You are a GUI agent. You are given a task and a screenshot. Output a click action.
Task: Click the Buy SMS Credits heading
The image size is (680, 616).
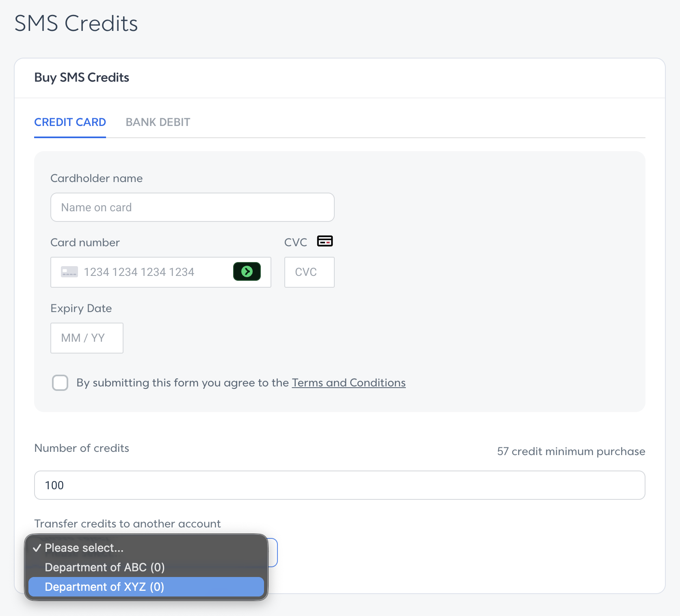click(82, 78)
